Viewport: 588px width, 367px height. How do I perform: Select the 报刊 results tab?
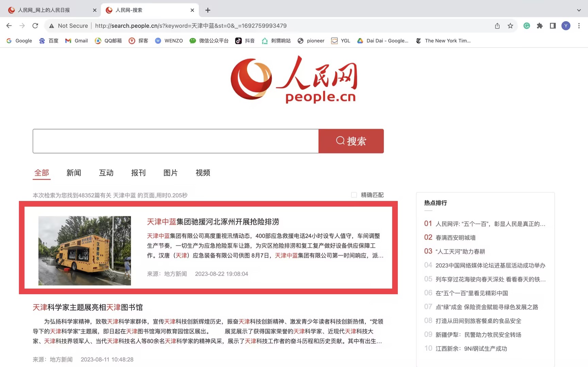138,173
